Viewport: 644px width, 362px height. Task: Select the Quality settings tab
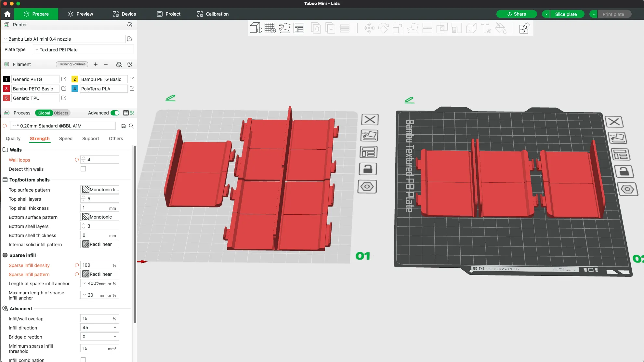(x=13, y=139)
